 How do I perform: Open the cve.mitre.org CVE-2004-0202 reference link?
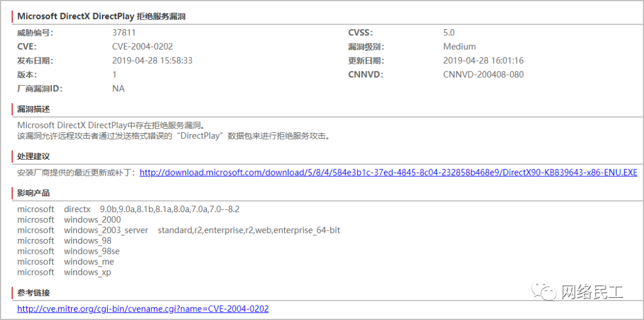pos(143,309)
